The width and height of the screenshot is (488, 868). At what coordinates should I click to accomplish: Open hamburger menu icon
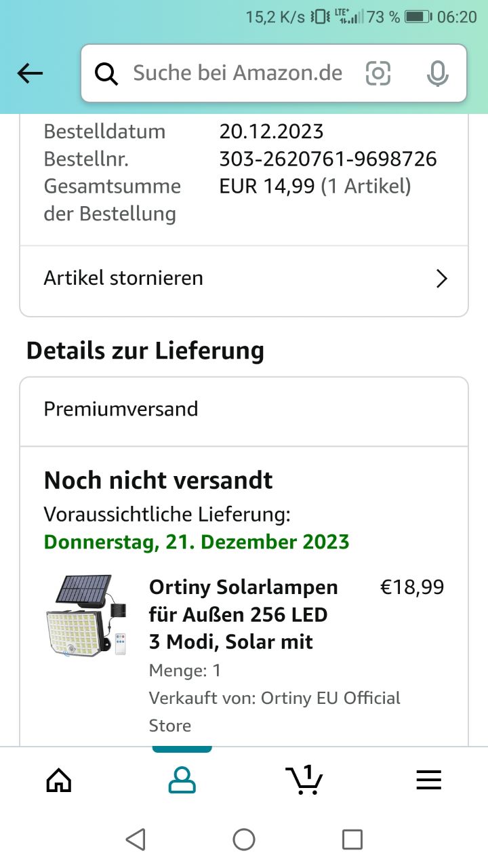coord(428,781)
